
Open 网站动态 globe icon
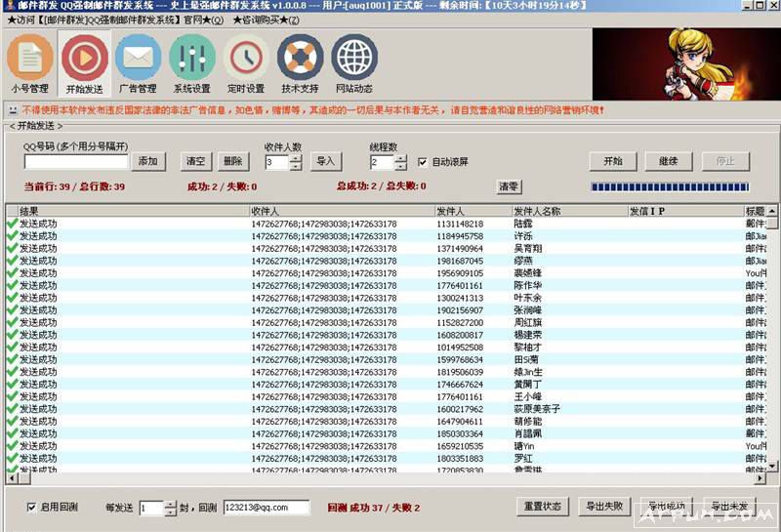pyautogui.click(x=353, y=61)
